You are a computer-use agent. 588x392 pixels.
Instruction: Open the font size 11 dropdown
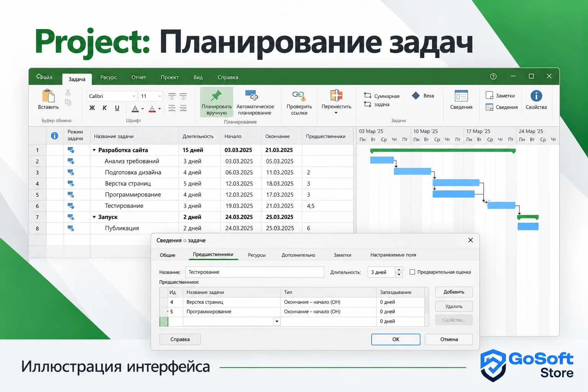tap(160, 96)
